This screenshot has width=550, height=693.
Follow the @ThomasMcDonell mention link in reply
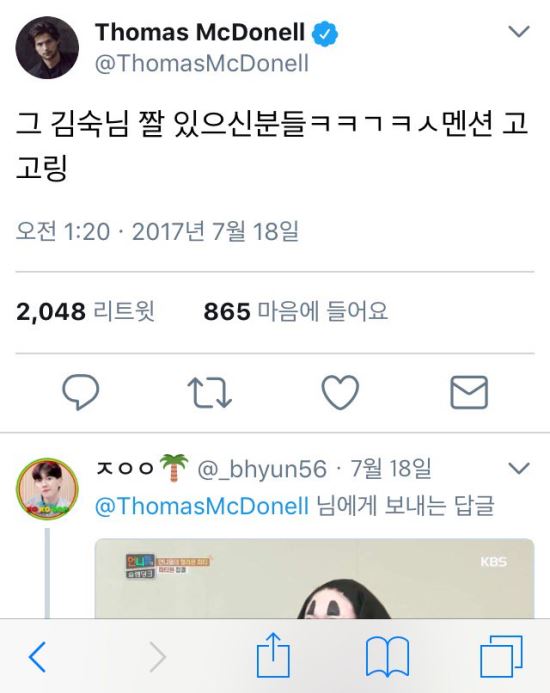click(x=202, y=506)
